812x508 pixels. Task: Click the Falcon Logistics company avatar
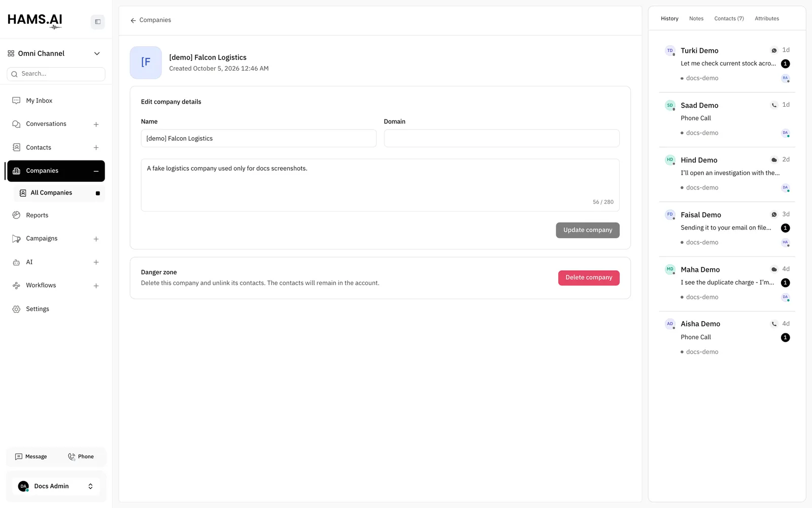(146, 62)
